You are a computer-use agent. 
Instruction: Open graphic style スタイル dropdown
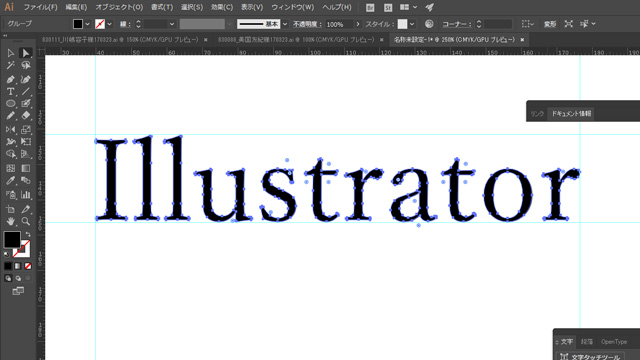click(412, 24)
